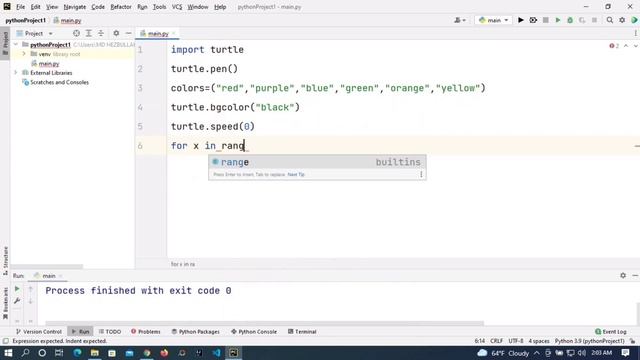The height and width of the screenshot is (360, 640).
Task: Open the Refactor menu
Action: (121, 7)
